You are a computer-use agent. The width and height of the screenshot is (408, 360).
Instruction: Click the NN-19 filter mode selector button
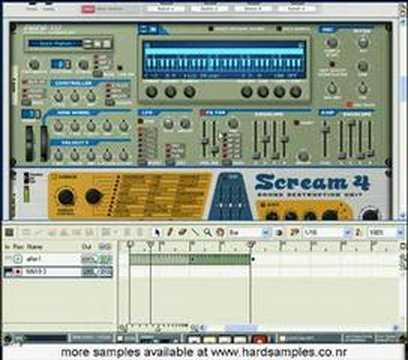[x=227, y=163]
